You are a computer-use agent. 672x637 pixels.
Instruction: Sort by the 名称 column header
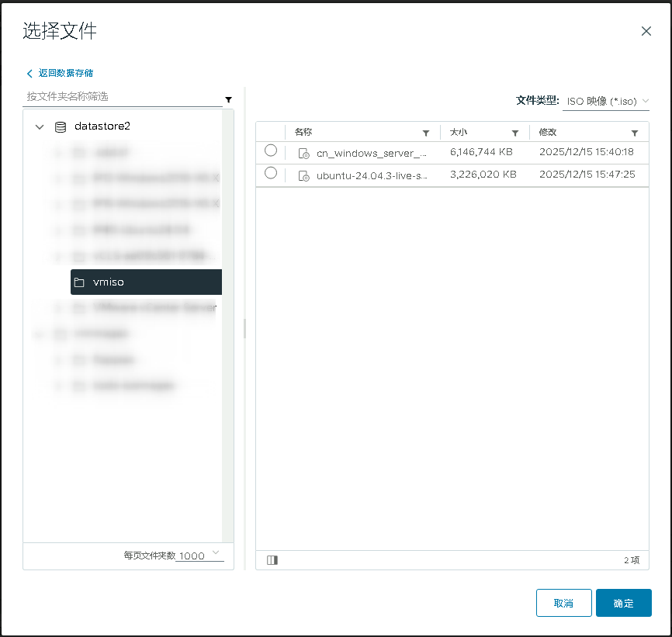[x=303, y=132]
